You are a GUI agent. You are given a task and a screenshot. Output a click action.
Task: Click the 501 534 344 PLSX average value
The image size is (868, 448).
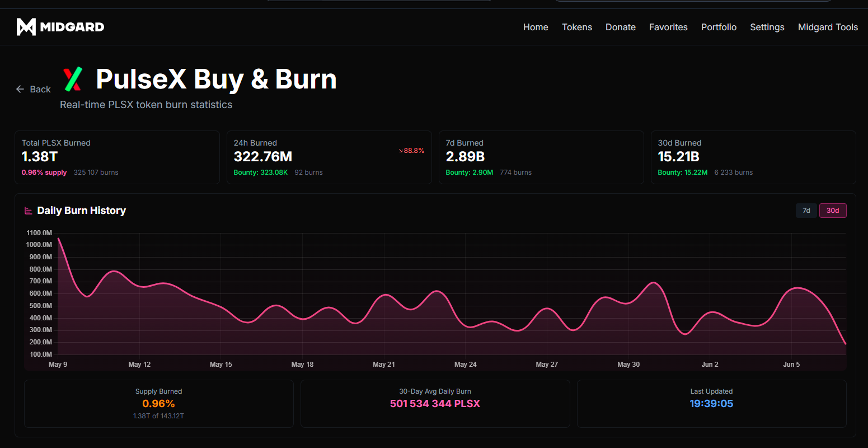435,404
